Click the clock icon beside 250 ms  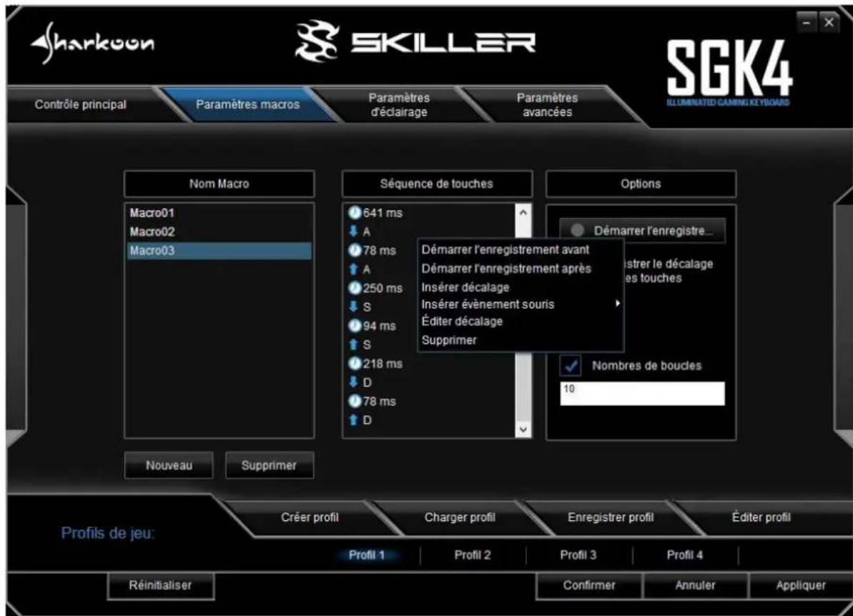coord(354,287)
